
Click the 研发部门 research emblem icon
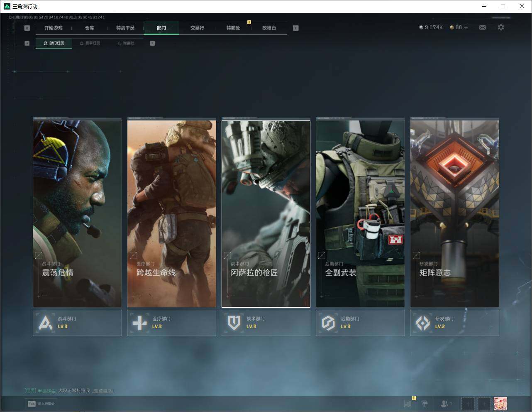coord(423,323)
